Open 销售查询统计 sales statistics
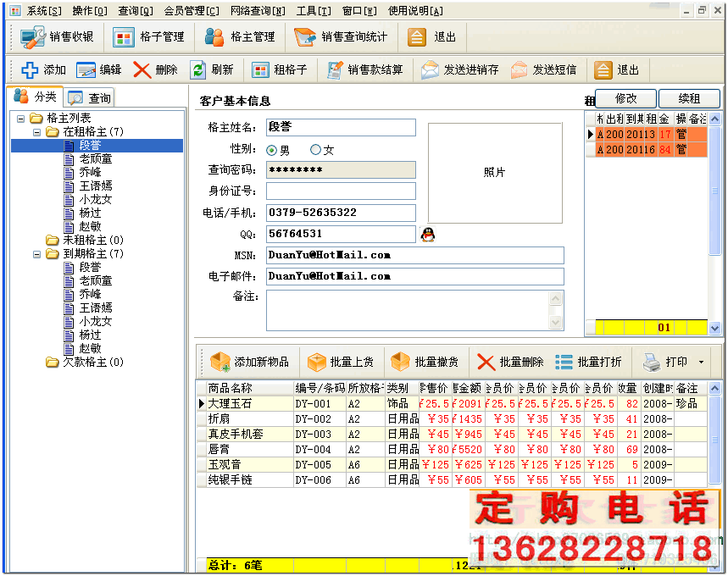 (341, 37)
